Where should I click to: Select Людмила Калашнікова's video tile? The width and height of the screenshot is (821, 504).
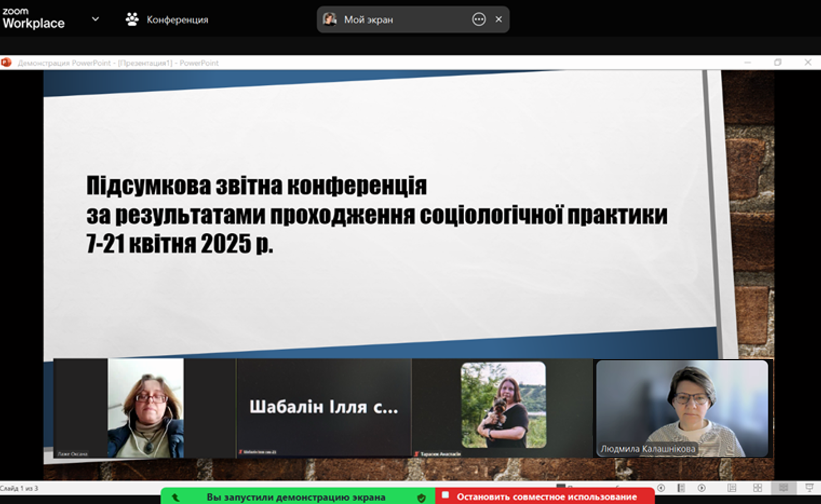[682, 408]
